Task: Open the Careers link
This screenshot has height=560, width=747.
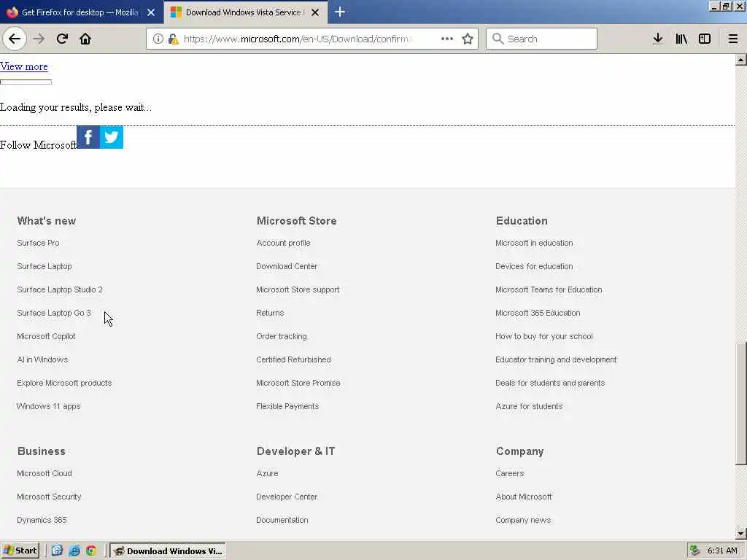Action: click(x=510, y=473)
